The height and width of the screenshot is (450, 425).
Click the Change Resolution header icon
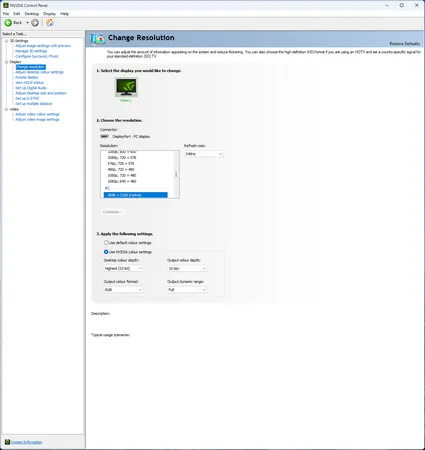[97, 39]
